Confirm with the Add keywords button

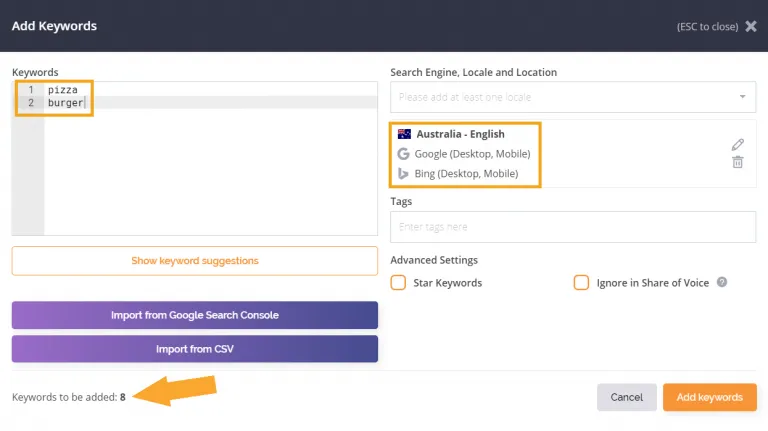click(x=710, y=397)
